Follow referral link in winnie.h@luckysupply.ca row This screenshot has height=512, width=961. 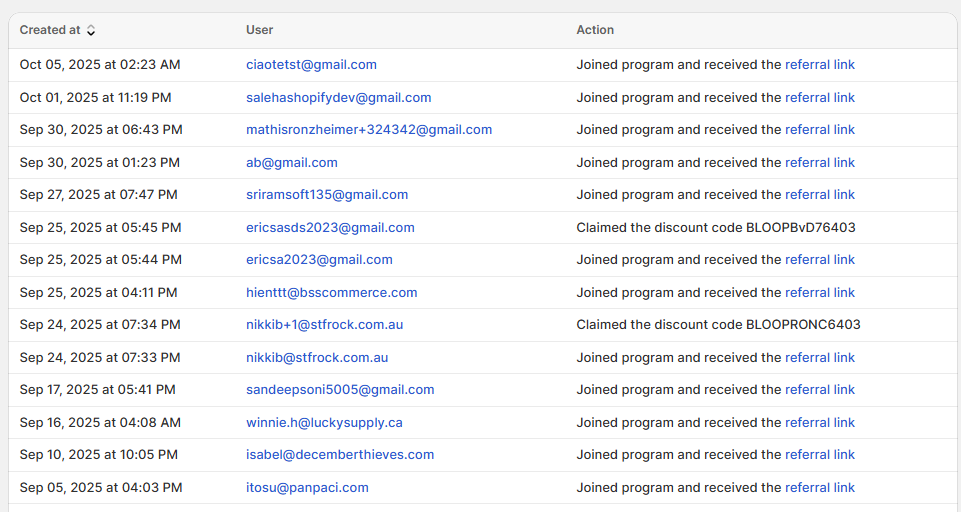pos(819,423)
